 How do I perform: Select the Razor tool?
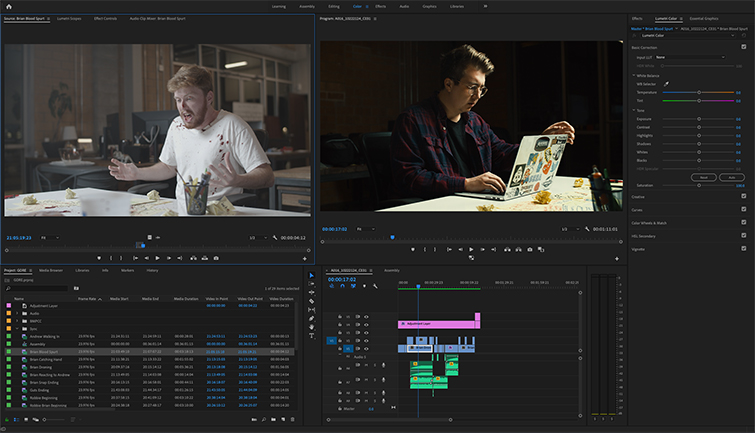pyautogui.click(x=312, y=301)
